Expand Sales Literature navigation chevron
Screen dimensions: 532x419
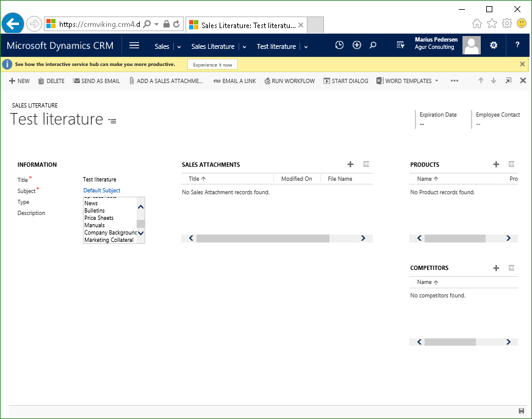click(x=244, y=47)
